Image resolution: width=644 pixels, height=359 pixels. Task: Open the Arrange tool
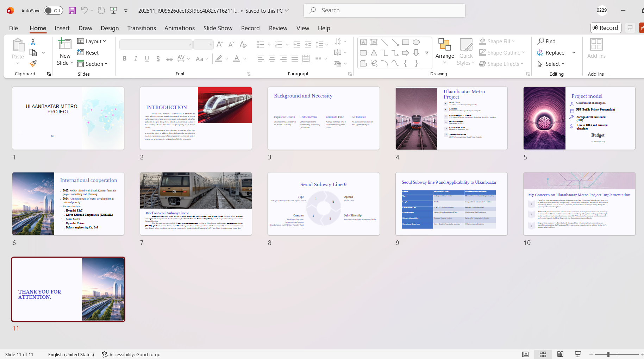pyautogui.click(x=444, y=51)
